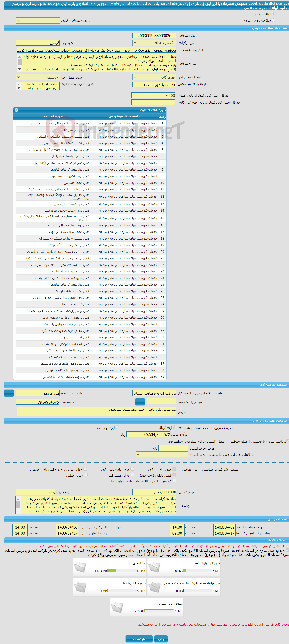This screenshot has width=289, height=644.
Task: Click the مهلت ارسال پاکتهای پیشنهاد date
Action: pos(67,527)
